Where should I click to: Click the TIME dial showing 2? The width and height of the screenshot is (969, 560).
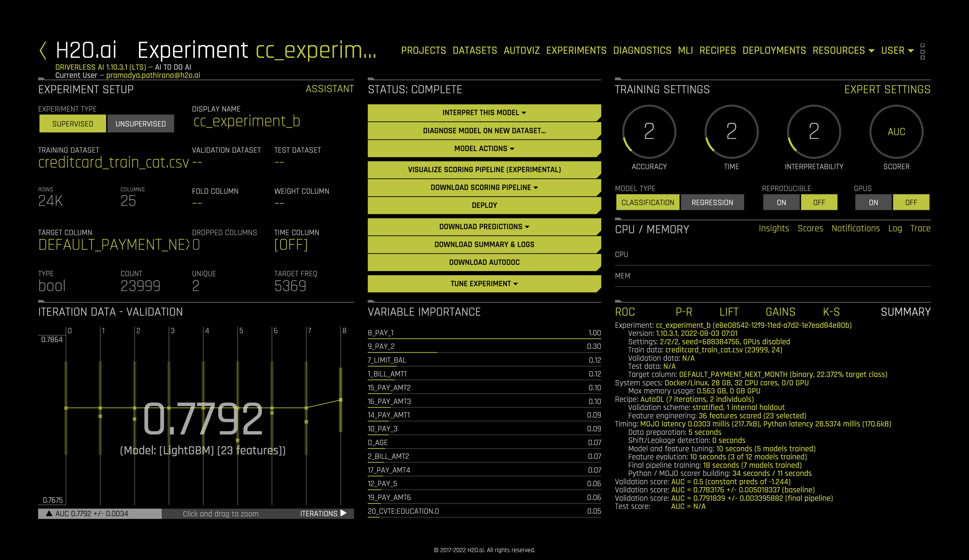click(731, 131)
